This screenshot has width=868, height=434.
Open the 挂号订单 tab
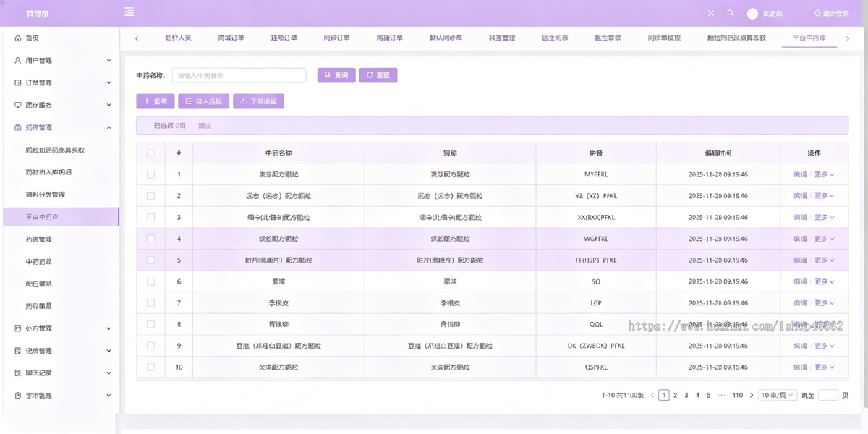pos(284,38)
